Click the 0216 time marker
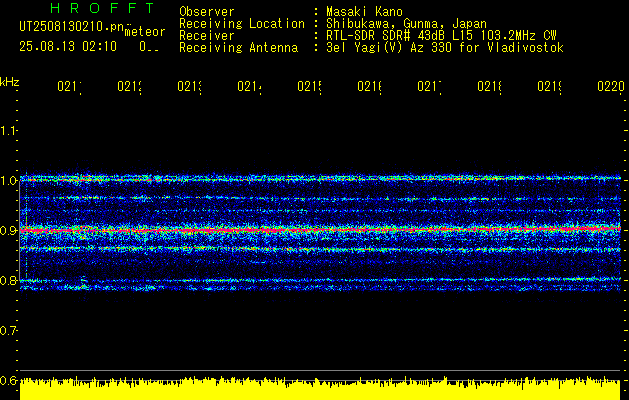This screenshot has height=400, width=629. [x=369, y=87]
